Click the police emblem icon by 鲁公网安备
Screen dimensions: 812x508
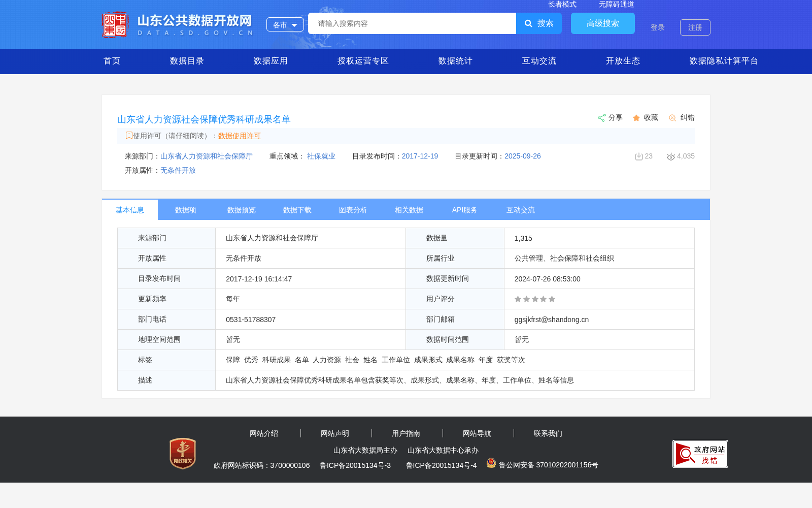click(x=491, y=463)
